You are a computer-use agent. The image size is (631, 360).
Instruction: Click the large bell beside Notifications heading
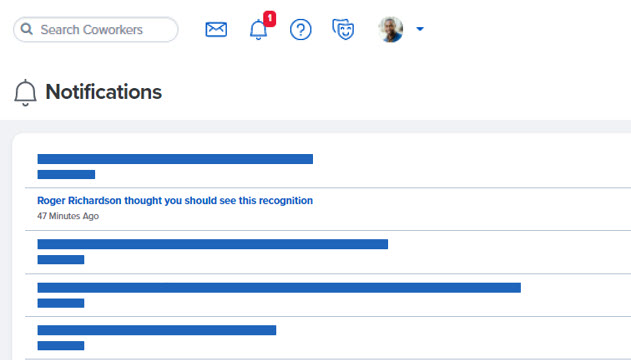pos(25,93)
